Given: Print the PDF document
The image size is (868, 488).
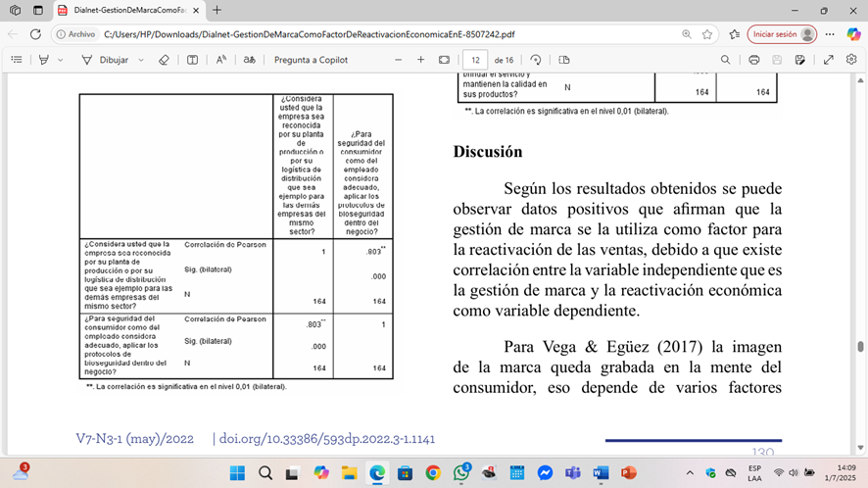Looking at the screenshot, I should click(754, 60).
